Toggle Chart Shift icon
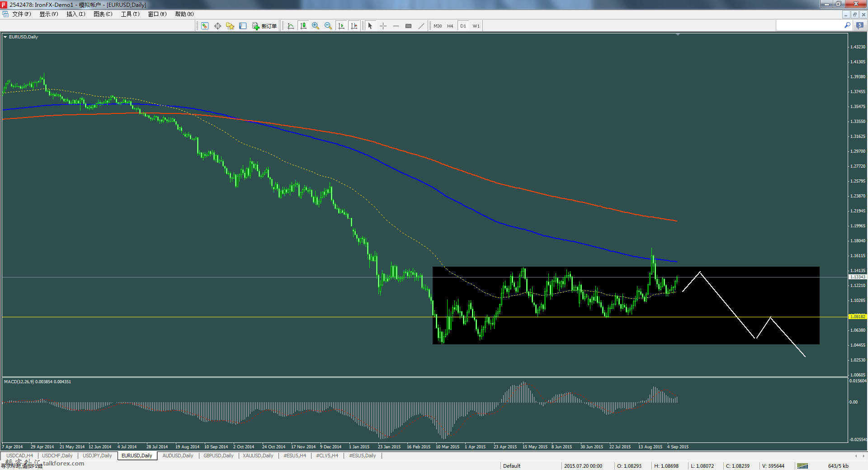Viewport: 868px width, 470px height. click(x=354, y=26)
